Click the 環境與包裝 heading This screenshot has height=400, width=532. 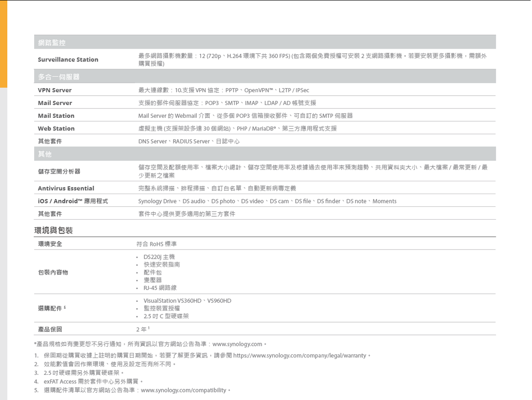(53, 230)
